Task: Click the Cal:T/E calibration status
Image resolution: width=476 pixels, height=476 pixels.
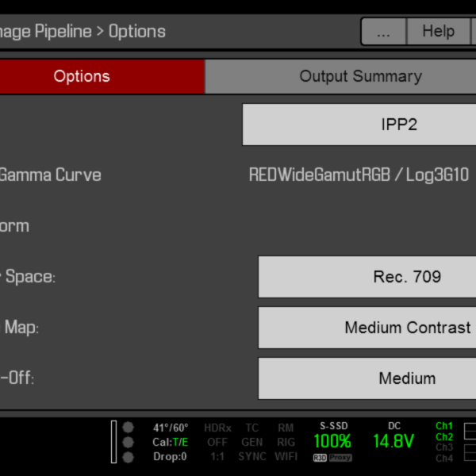Action: tap(171, 442)
